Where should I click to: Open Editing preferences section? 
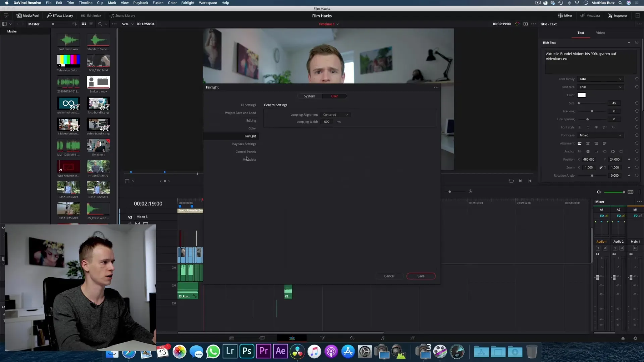[x=251, y=121]
